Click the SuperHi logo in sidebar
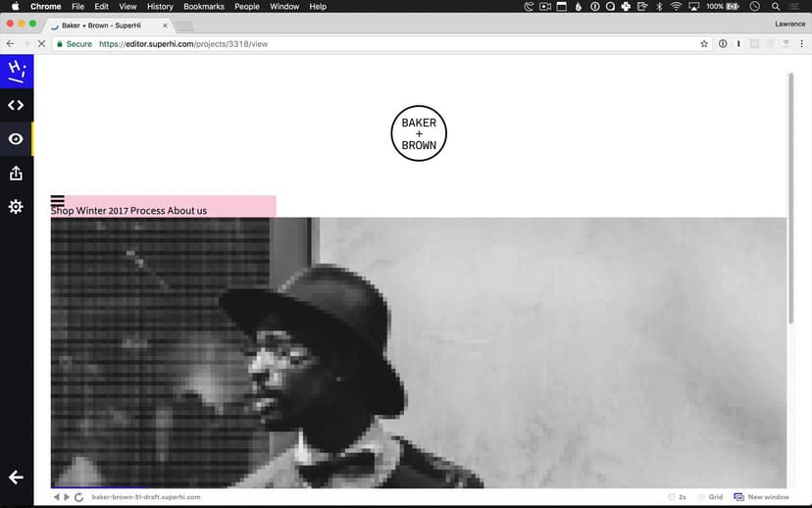Screen dimensions: 812x508 pyautogui.click(x=17, y=71)
